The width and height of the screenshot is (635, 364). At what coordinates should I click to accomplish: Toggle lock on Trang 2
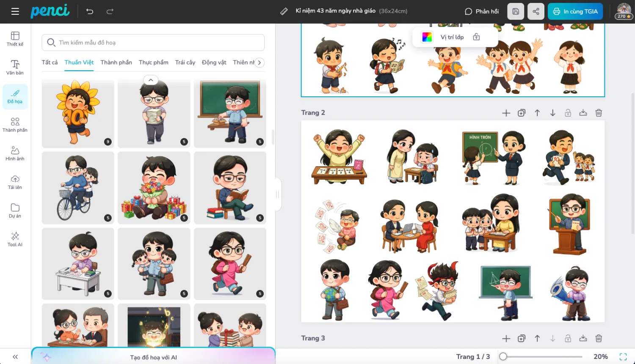pos(568,113)
